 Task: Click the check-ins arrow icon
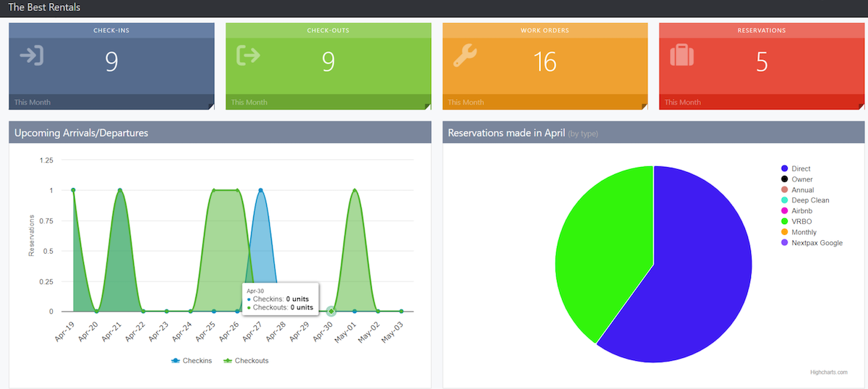[32, 56]
